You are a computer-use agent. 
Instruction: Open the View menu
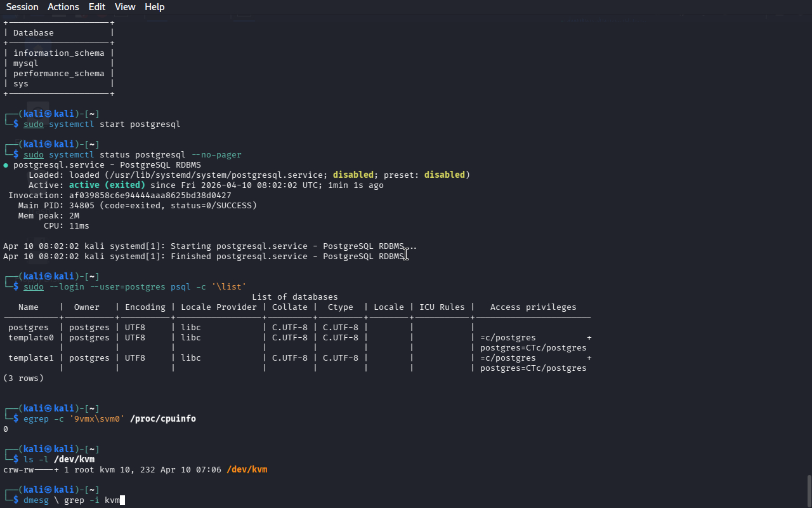(x=125, y=7)
